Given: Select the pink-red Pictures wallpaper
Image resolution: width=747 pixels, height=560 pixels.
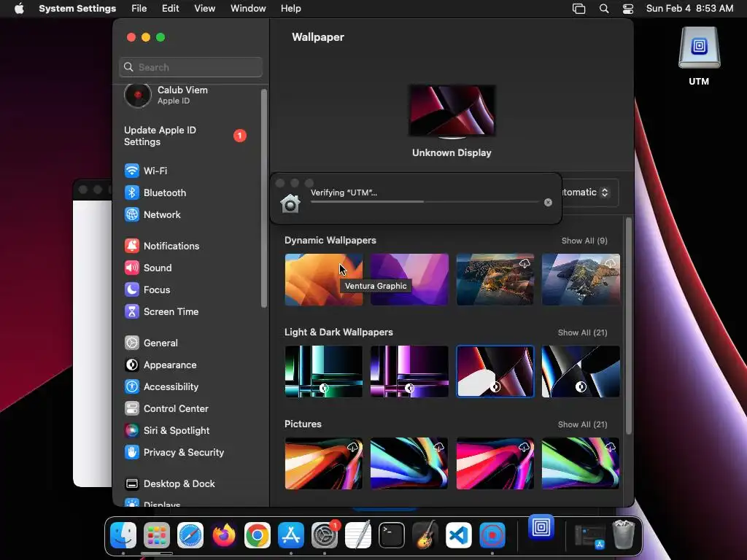Looking at the screenshot, I should tap(495, 463).
